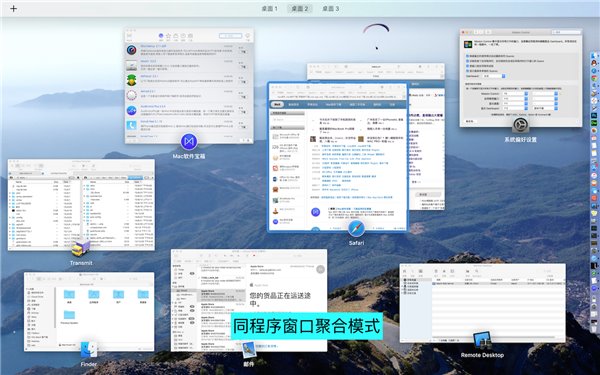Switch to 桌面 1 space
The height and width of the screenshot is (375, 600).
269,8
